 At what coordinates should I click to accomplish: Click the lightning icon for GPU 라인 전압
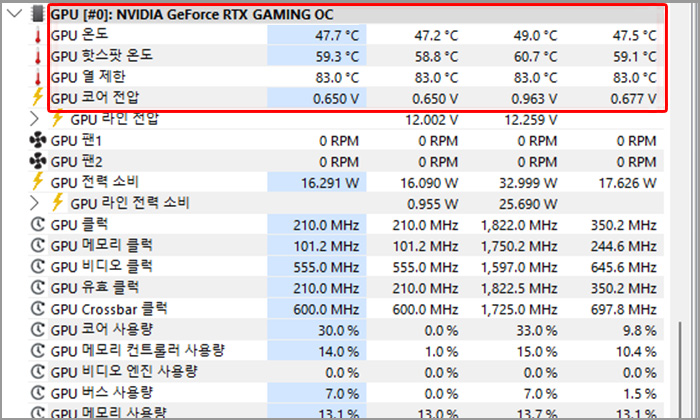pyautogui.click(x=57, y=119)
